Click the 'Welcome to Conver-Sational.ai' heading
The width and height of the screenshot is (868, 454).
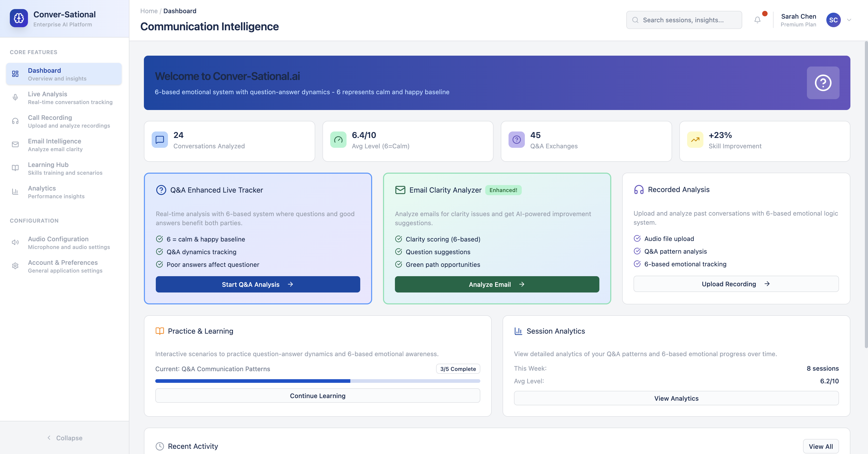pyautogui.click(x=227, y=76)
